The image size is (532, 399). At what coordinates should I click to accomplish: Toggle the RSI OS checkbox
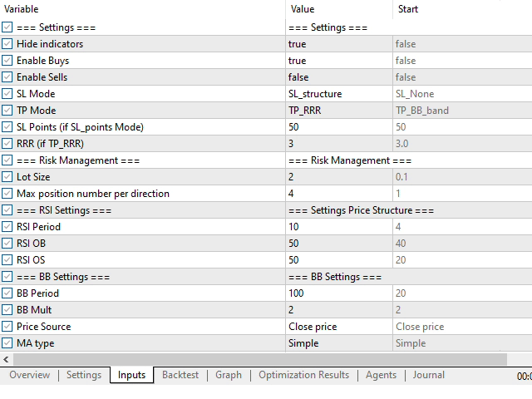(7, 260)
